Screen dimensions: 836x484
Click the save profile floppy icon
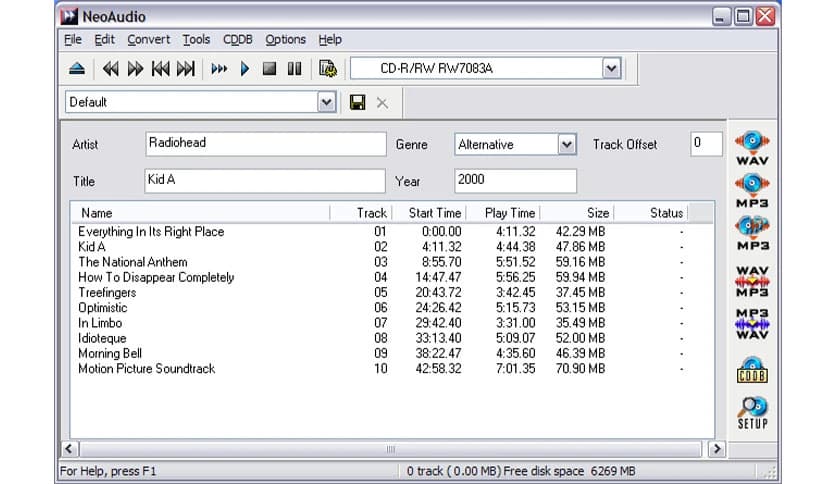[x=357, y=102]
